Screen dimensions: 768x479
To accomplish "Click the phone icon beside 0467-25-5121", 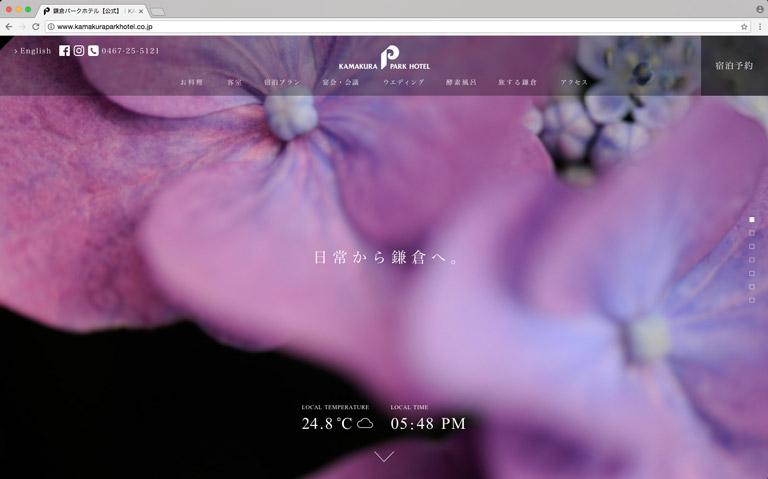I will tap(93, 51).
